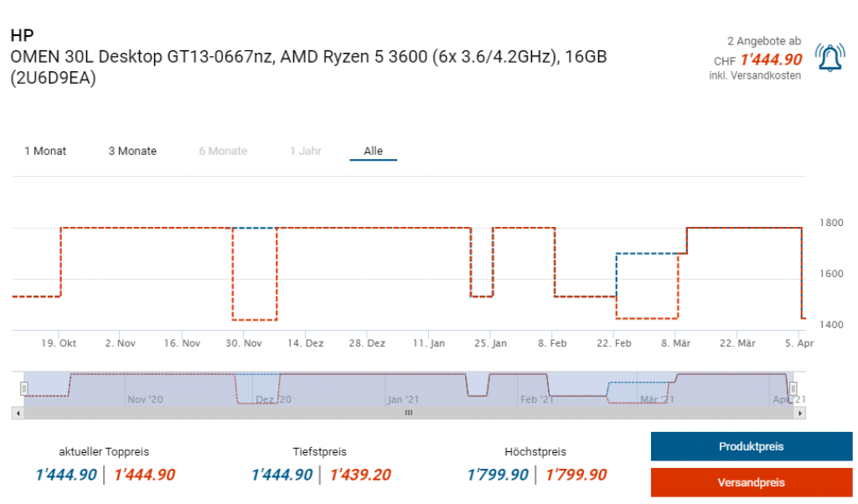Click the HP OMEN 30L Desktop product title
This screenshot has width=858, height=504.
pyautogui.click(x=308, y=57)
